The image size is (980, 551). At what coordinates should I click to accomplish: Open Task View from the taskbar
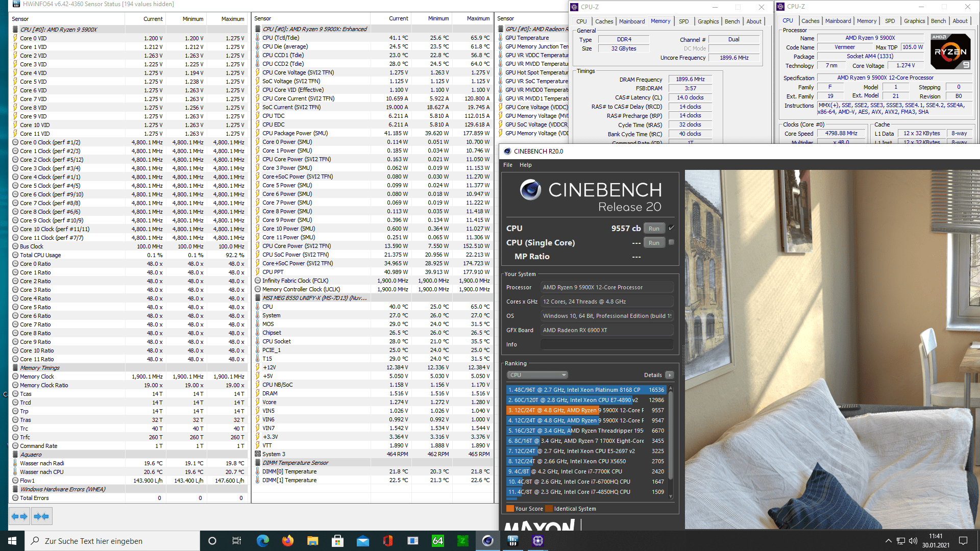coord(237,541)
